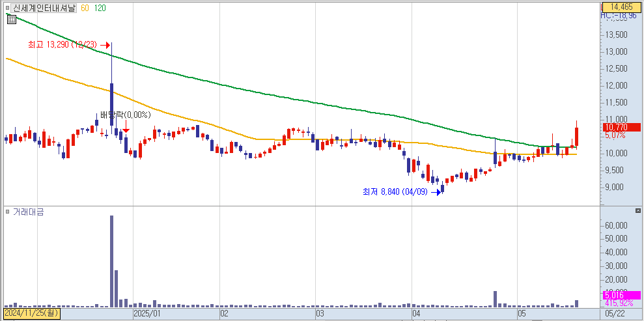Click the small square beside 신세계인터내셔날 title
The image size is (644, 321).
7,8
